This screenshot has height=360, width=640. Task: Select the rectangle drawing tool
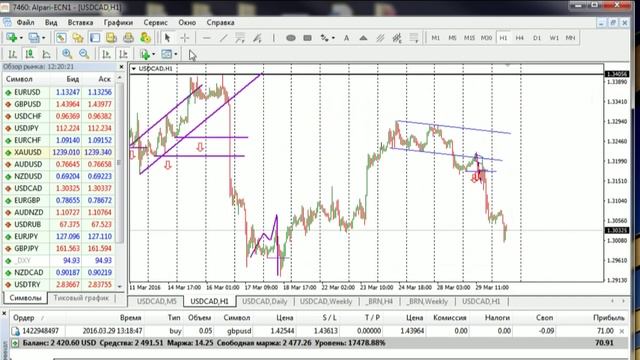click(x=307, y=38)
